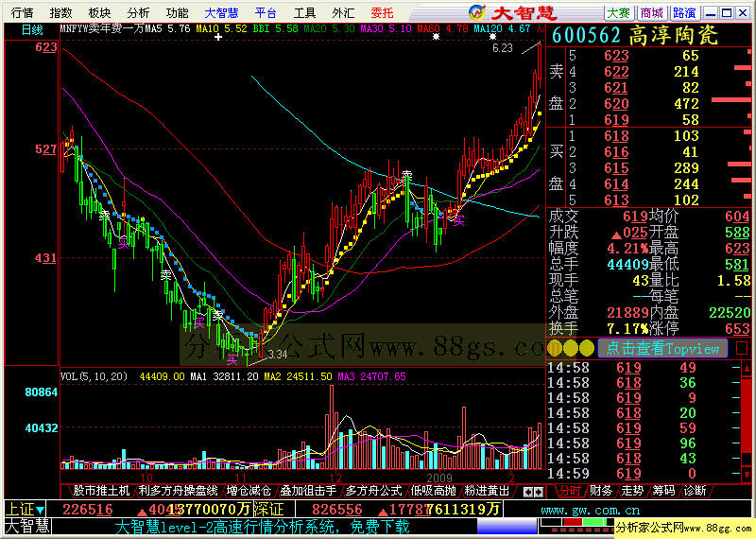Click the 3.34 low price marker

[277, 355]
